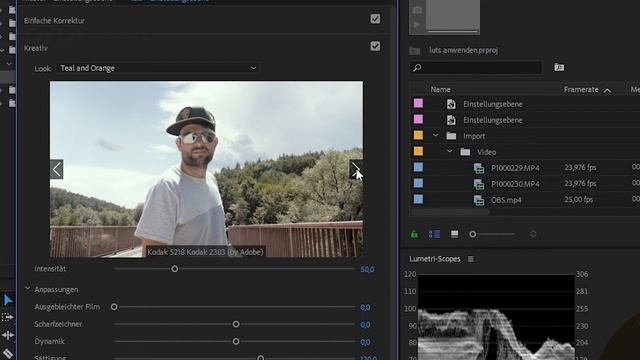The image size is (640, 360).
Task: Select the Import bin name
Action: coord(474,136)
